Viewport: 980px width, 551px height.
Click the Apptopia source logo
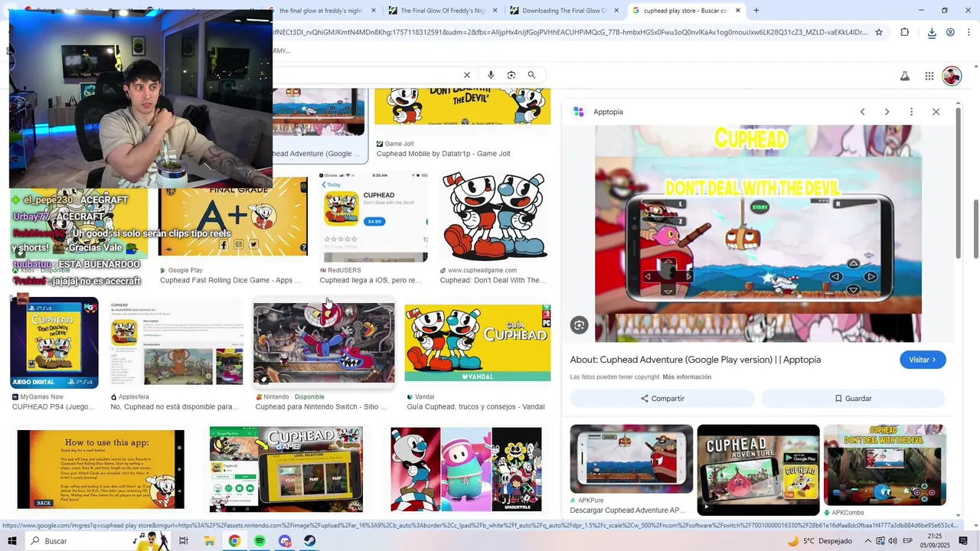579,112
